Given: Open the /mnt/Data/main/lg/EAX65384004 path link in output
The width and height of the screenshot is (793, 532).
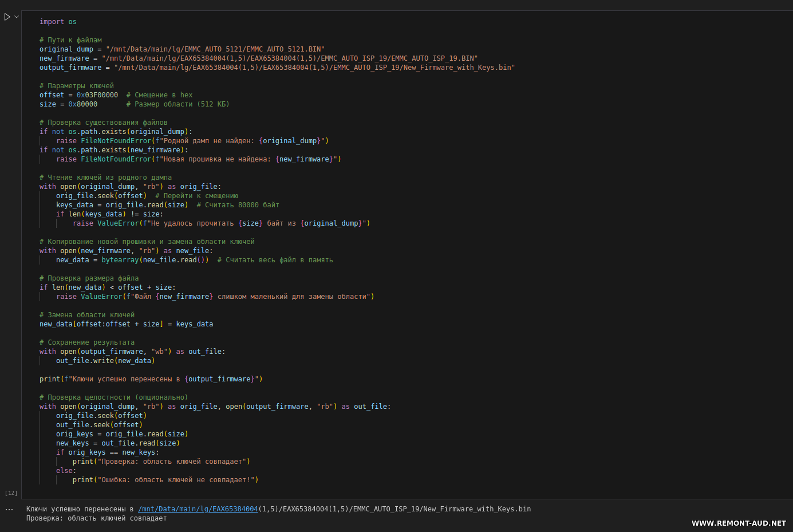Looking at the screenshot, I should coord(198,509).
